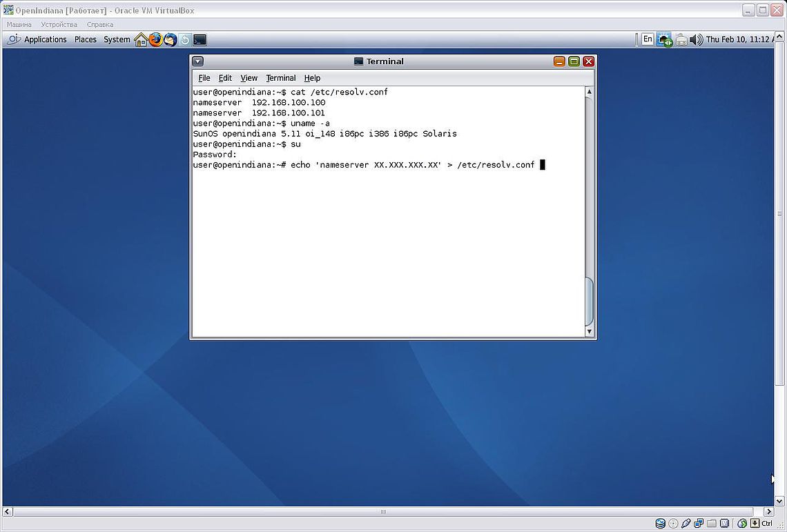Open VirtualBox Справка menu
The width and height of the screenshot is (787, 532).
coord(100,24)
